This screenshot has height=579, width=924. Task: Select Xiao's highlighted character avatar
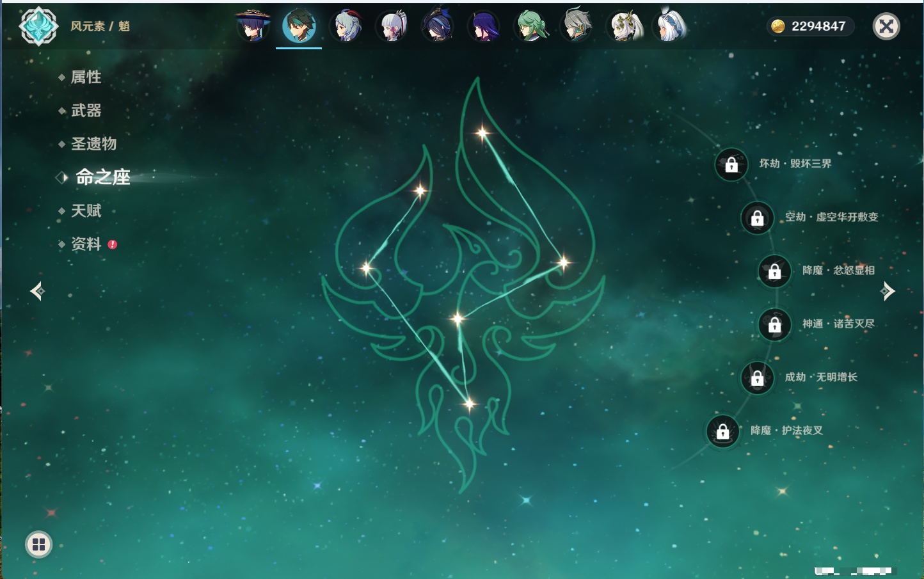299,26
